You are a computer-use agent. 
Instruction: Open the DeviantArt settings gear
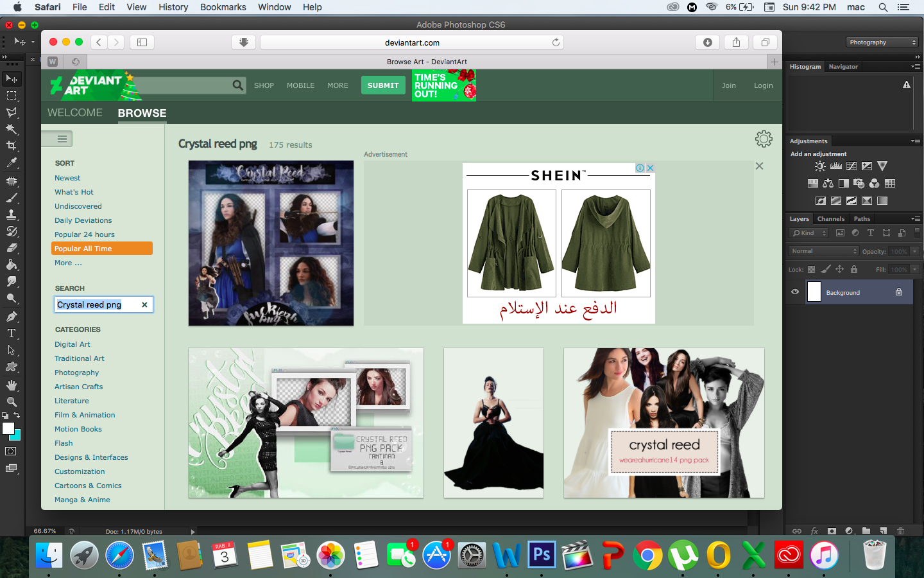[x=764, y=139]
